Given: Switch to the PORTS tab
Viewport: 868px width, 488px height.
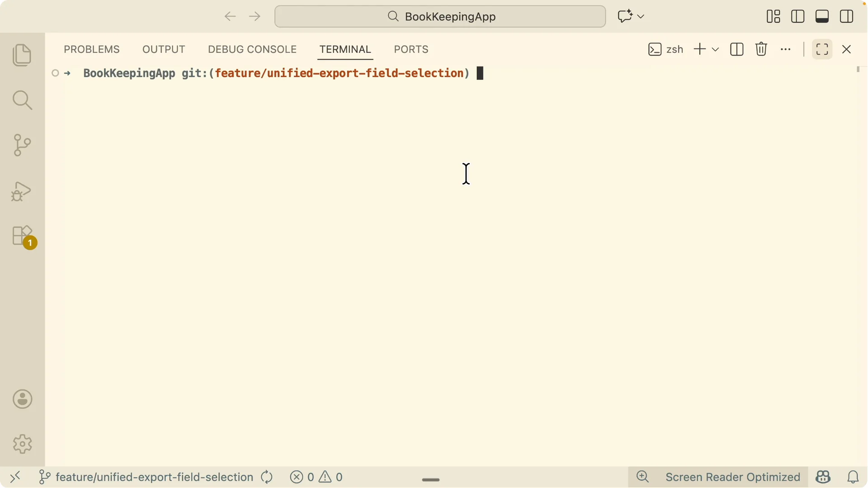Looking at the screenshot, I should tap(411, 49).
